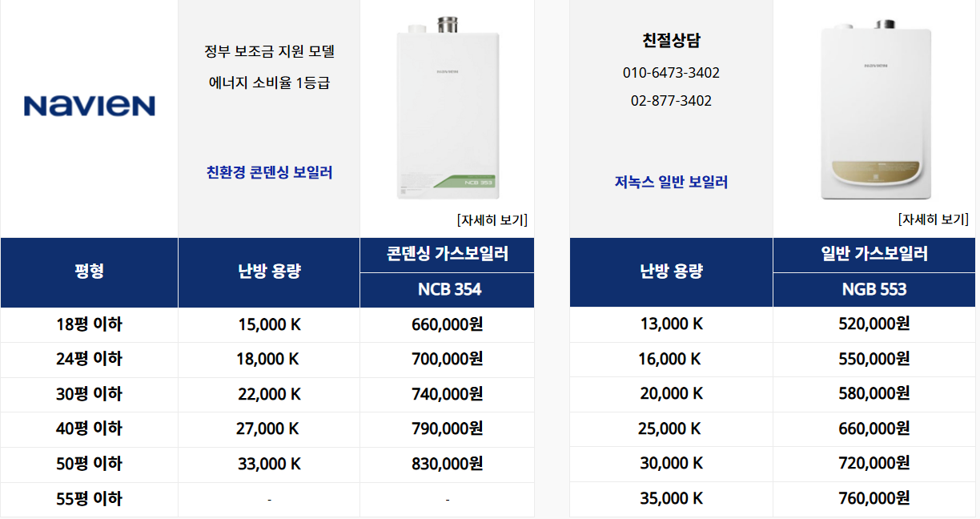The height and width of the screenshot is (519, 980).
Task: Select the 18평 이하 row label
Action: point(89,324)
